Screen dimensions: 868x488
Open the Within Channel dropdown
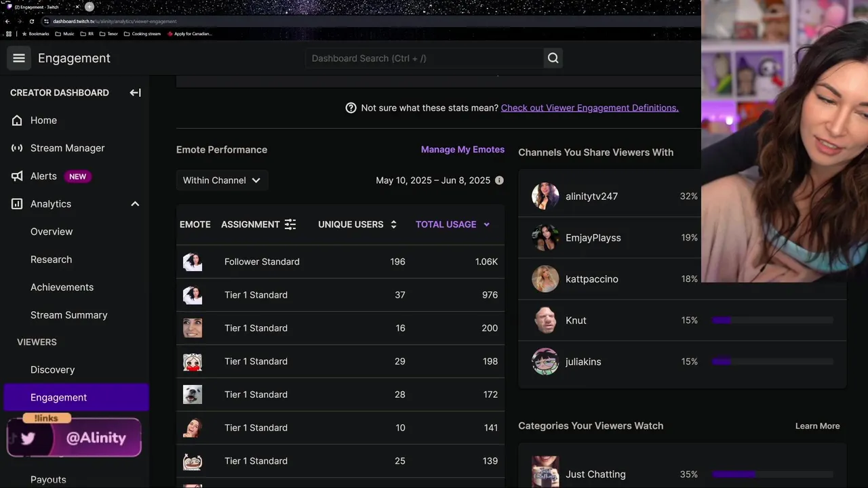[x=222, y=180]
